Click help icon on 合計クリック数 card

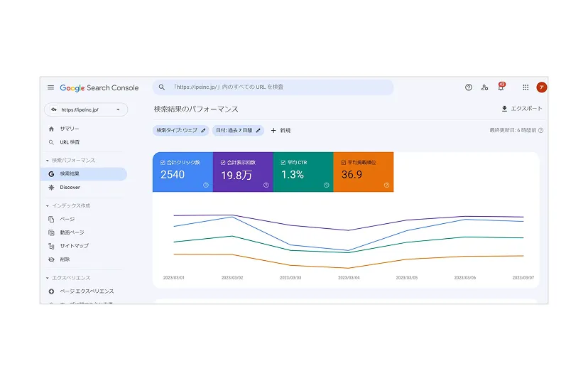tap(206, 185)
